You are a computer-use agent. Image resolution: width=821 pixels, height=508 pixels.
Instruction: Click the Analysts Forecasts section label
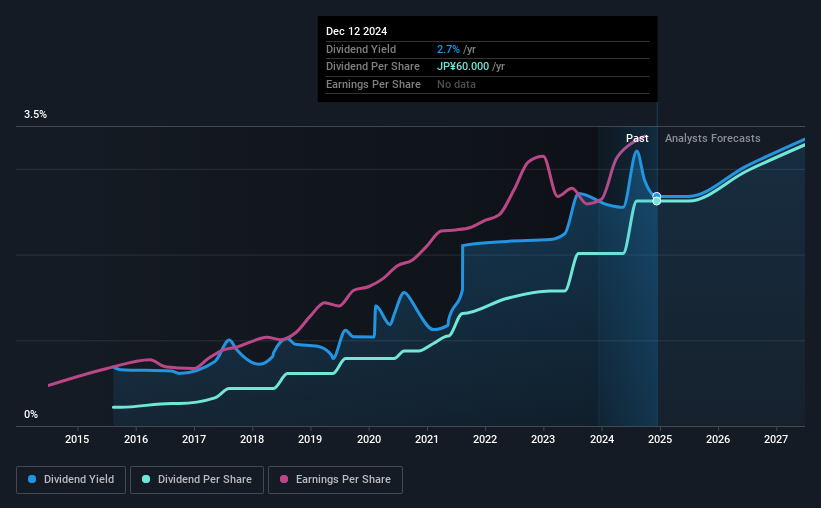[x=713, y=138]
